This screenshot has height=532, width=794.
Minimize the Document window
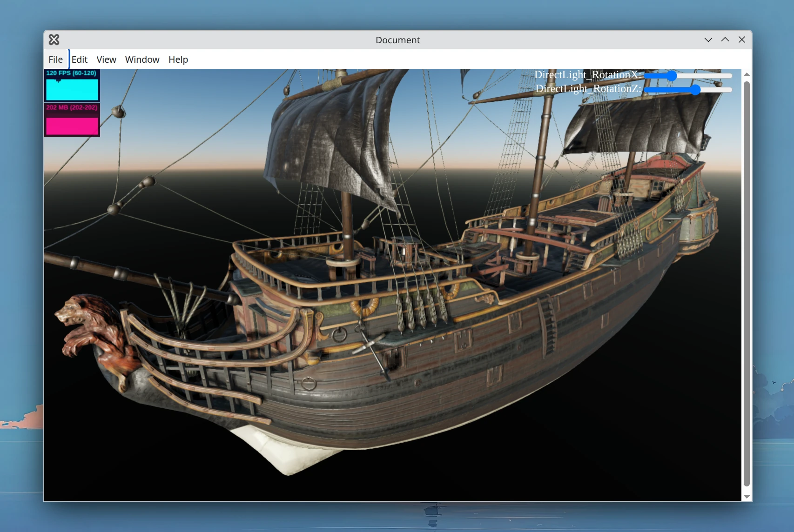(708, 40)
